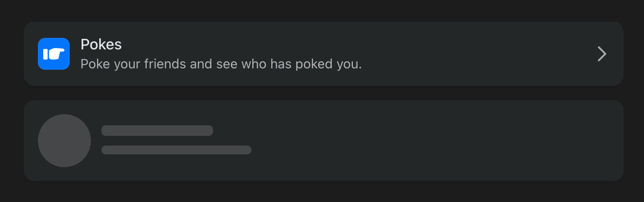Click the skeleton name line placeholder
Screen dimensions: 644x202
157,131
